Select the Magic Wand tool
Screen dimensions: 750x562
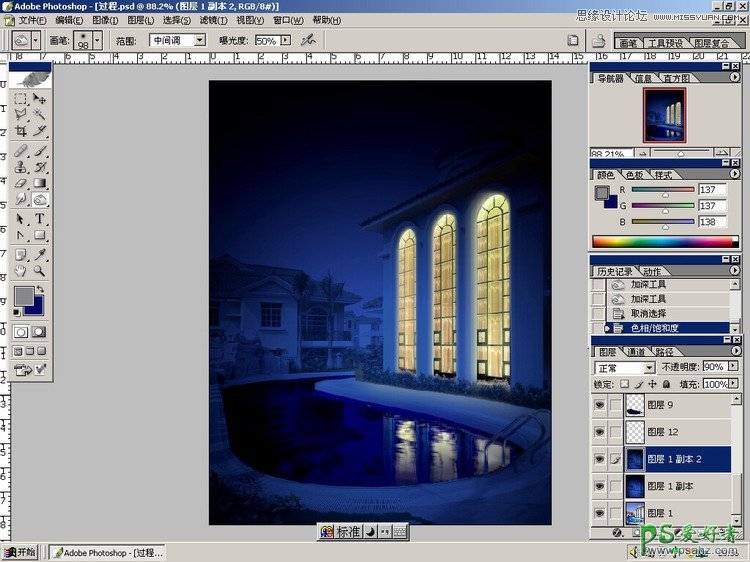click(x=40, y=115)
